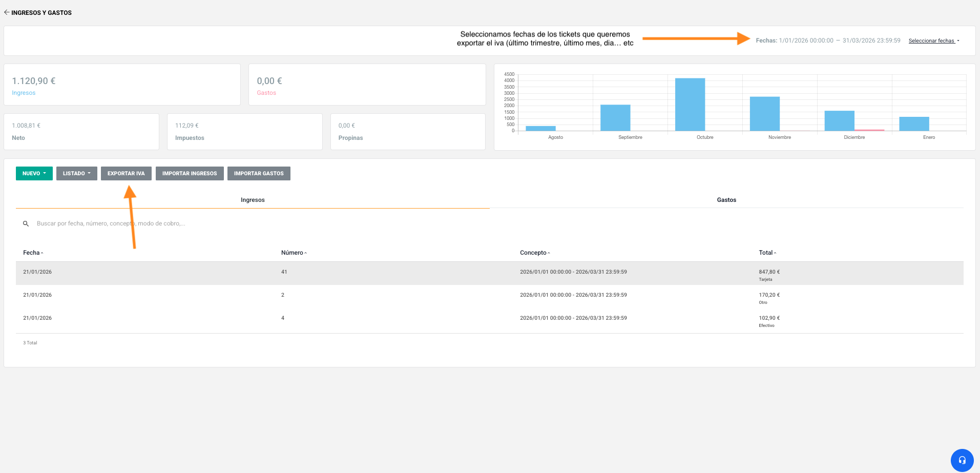980x473 pixels.
Task: Click the Octubre bar in the chart
Action: coord(690,105)
